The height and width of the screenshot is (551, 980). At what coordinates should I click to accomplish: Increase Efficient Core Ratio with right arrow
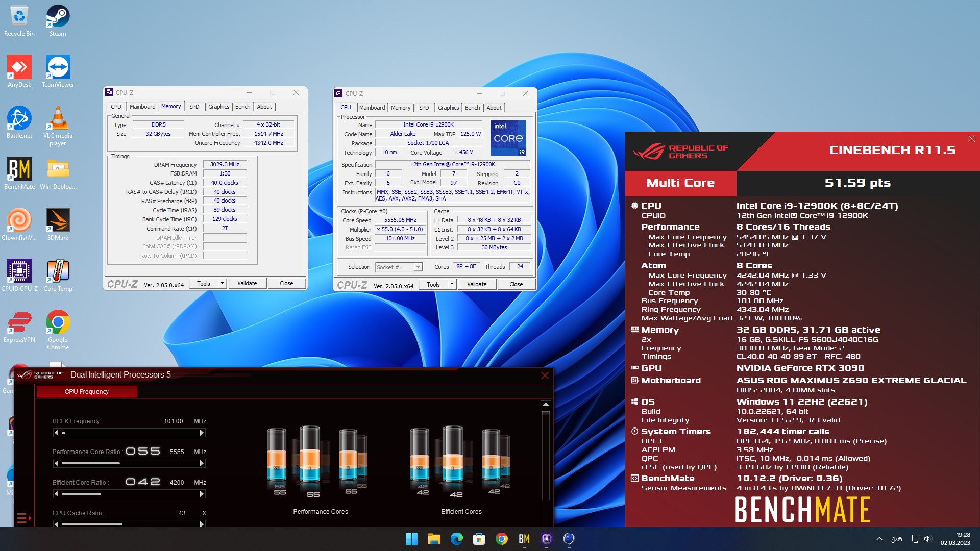[202, 494]
